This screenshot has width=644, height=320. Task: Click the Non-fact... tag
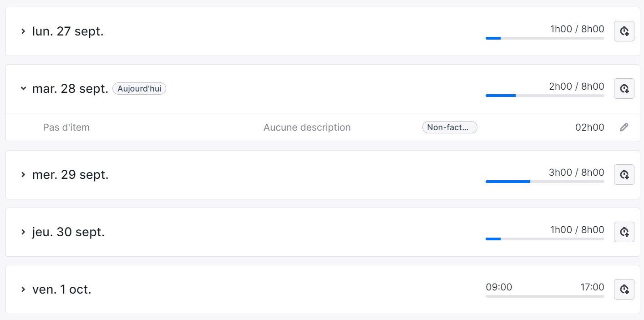click(x=450, y=127)
